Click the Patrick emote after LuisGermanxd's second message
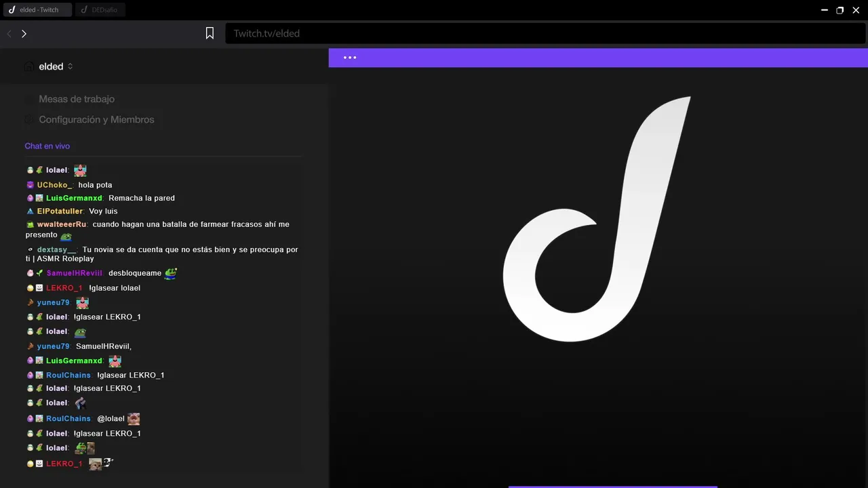 point(115,361)
